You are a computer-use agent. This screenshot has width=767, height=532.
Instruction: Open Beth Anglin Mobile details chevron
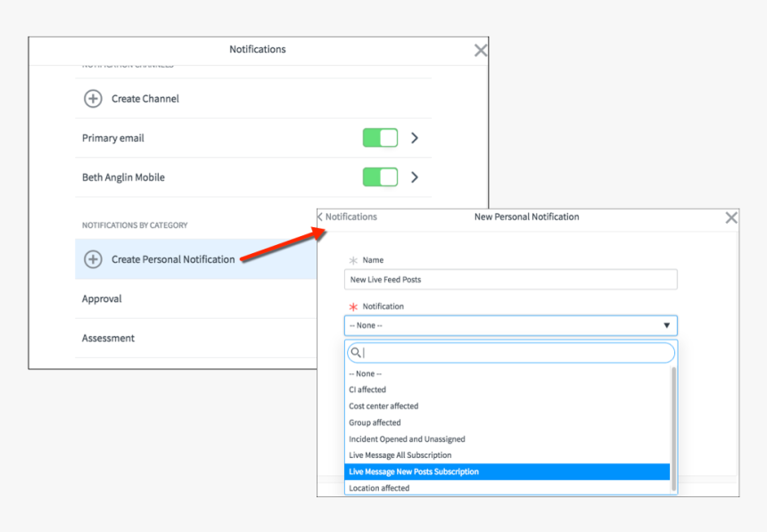point(414,177)
